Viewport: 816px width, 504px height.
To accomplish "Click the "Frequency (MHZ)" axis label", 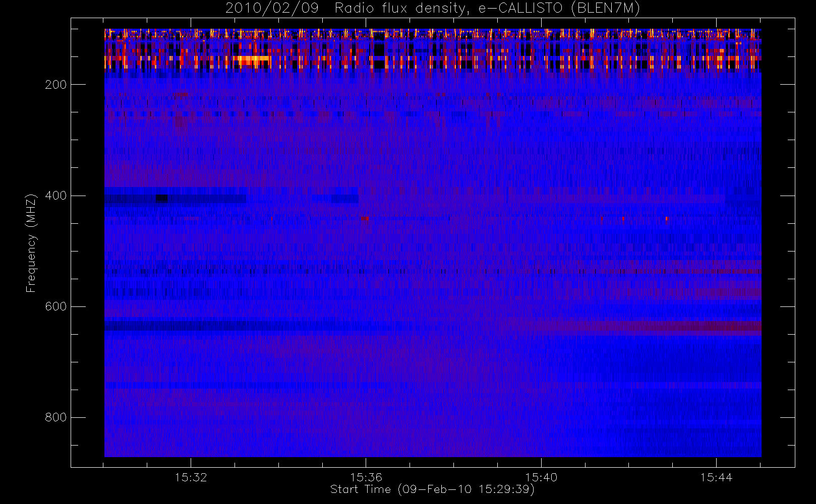I will (x=31, y=243).
